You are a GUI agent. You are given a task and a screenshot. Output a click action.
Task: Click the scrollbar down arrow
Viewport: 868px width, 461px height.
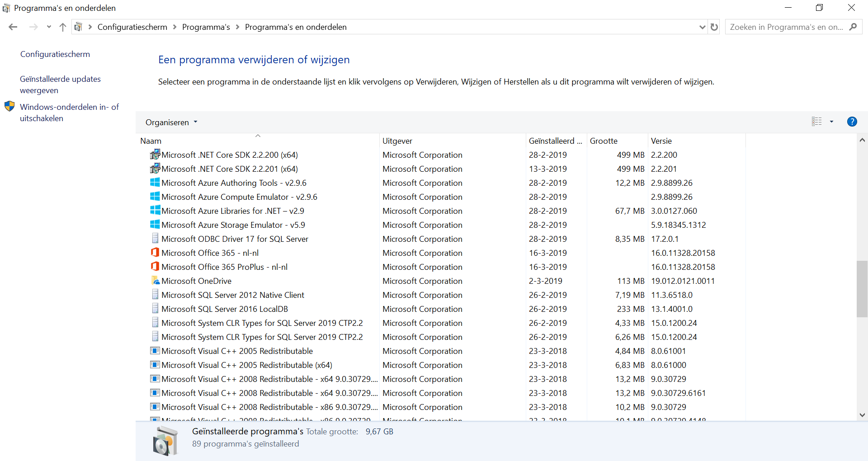tap(862, 415)
